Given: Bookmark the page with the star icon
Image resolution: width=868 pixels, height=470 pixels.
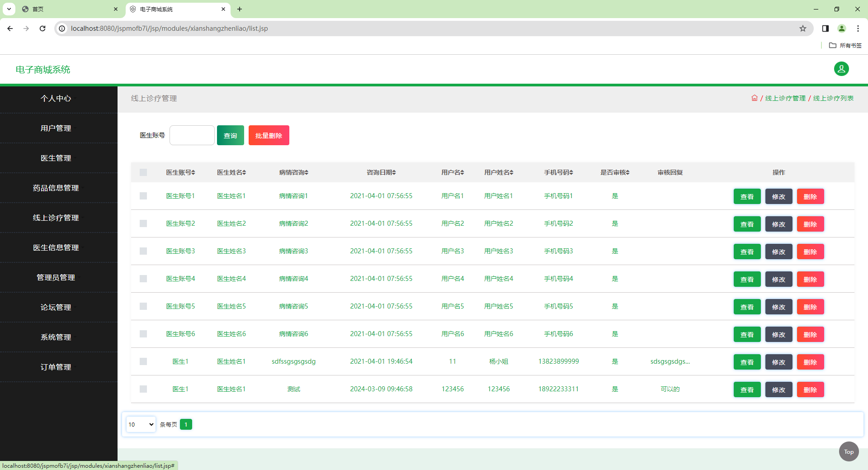Looking at the screenshot, I should click(803, 28).
